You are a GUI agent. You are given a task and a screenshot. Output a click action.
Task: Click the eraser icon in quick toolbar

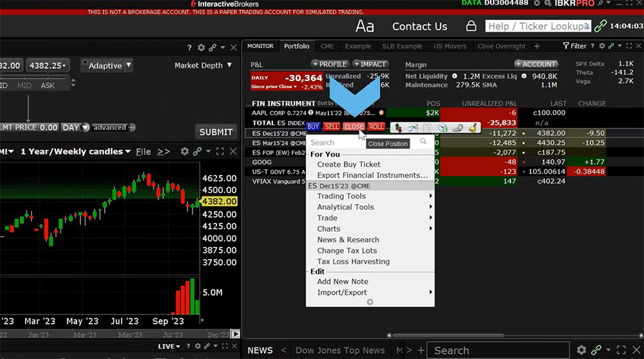coord(457,128)
